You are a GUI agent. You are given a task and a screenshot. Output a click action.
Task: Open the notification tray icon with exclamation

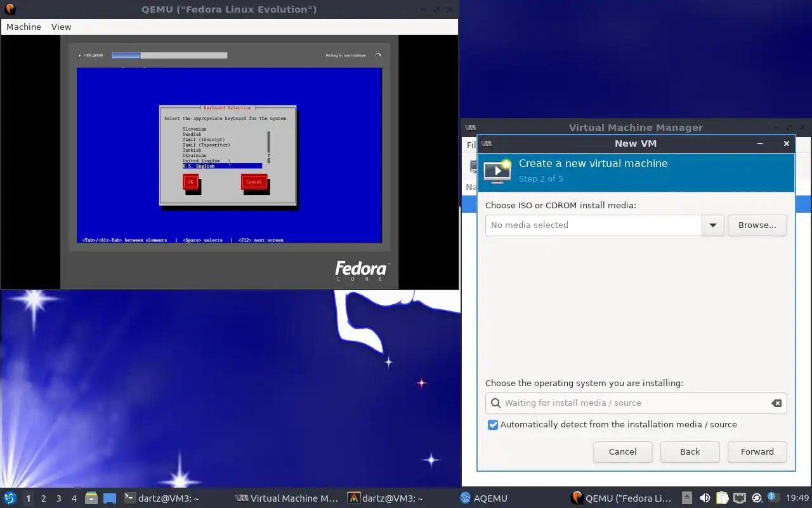click(773, 497)
